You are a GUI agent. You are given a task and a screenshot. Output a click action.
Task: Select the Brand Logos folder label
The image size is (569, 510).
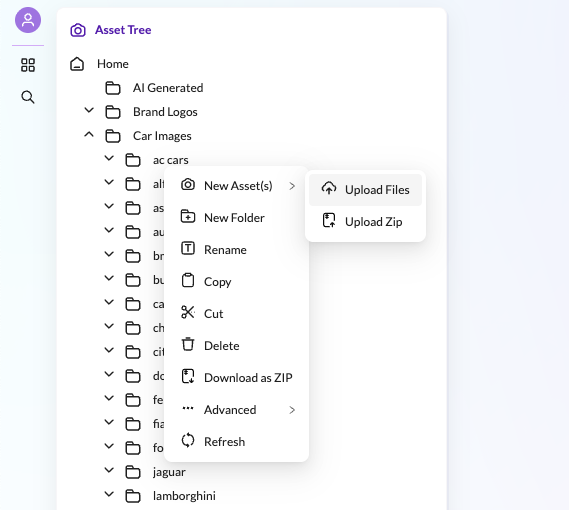tap(165, 112)
